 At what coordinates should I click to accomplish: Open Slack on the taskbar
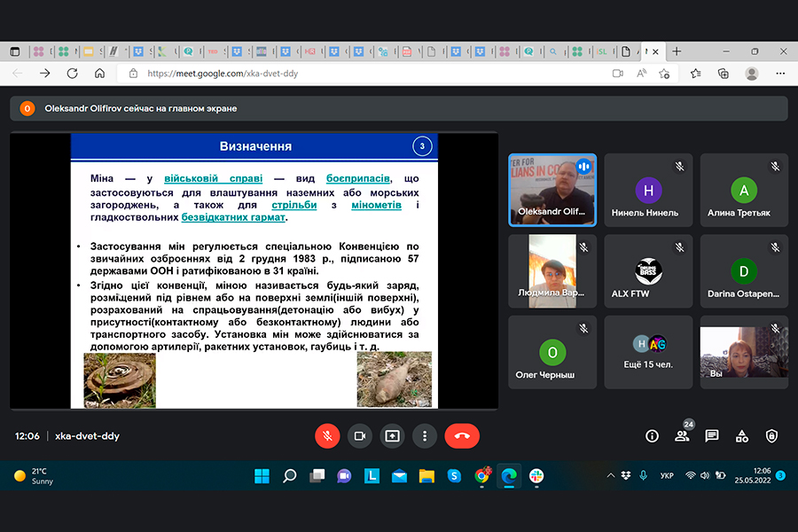point(536,476)
